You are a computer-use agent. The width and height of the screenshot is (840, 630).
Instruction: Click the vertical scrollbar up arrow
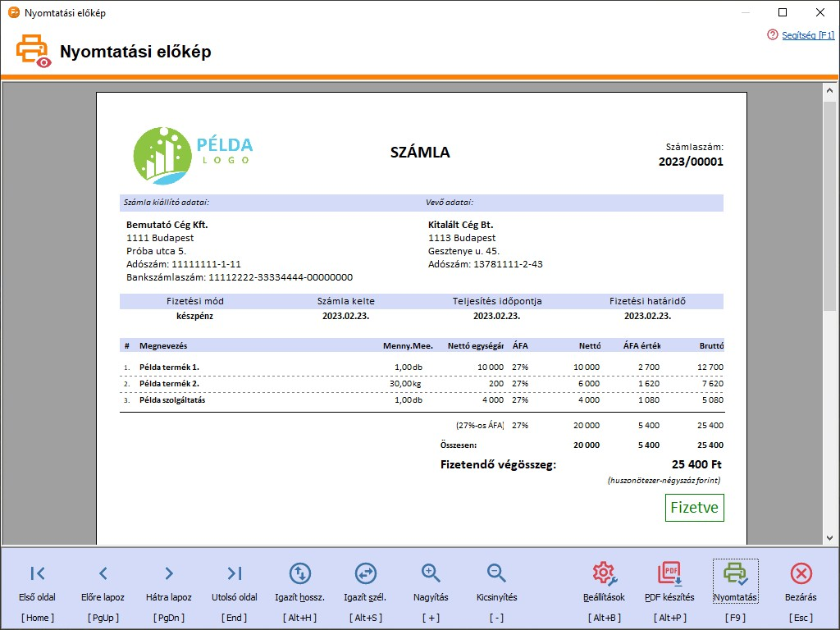click(x=830, y=92)
